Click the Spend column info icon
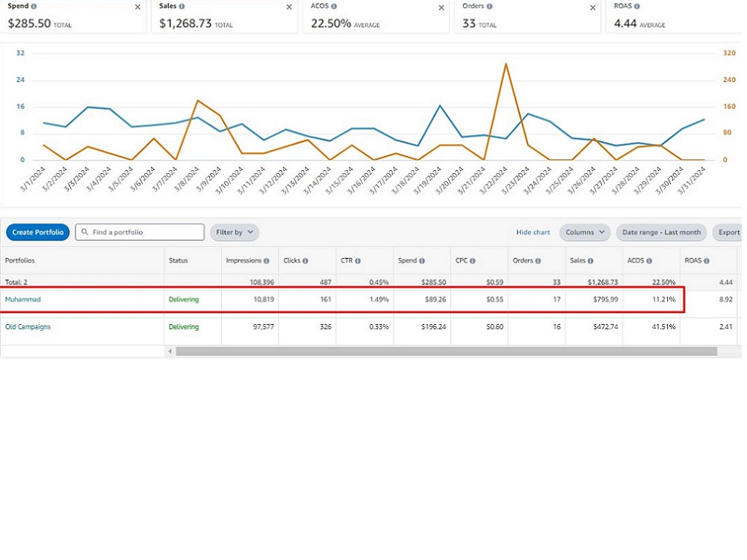 tap(422, 261)
